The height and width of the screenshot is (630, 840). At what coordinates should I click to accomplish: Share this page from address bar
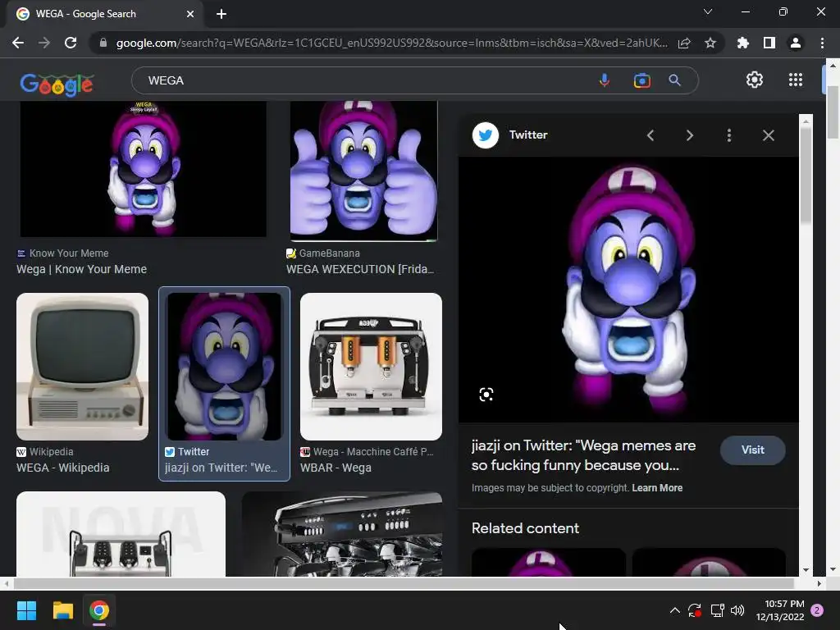(x=684, y=43)
